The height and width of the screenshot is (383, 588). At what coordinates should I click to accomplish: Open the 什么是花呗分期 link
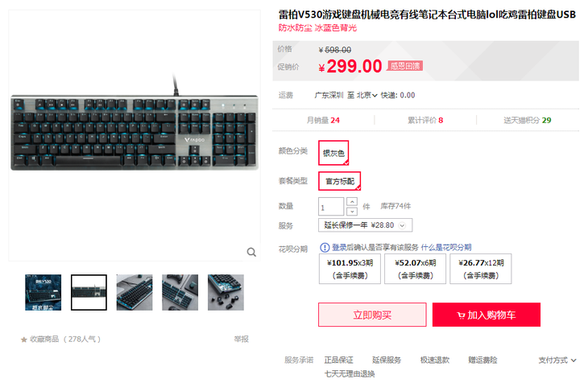coord(446,247)
